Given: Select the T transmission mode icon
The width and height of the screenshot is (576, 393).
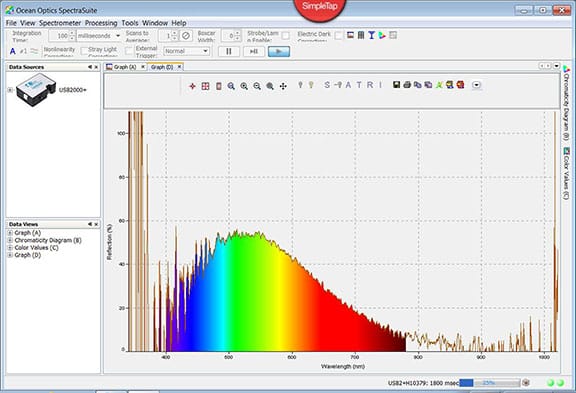Looking at the screenshot, I should (x=359, y=85).
